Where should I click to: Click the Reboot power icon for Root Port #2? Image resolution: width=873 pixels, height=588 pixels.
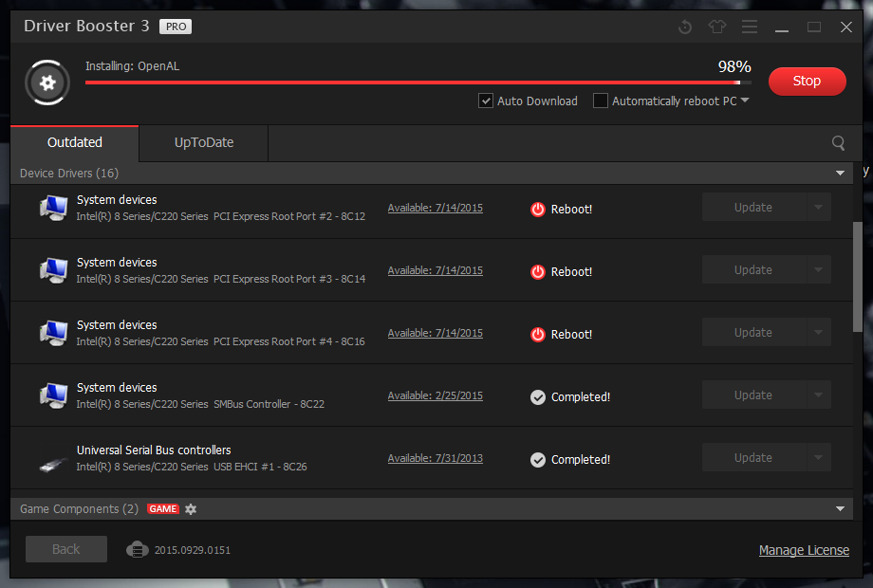click(x=537, y=210)
